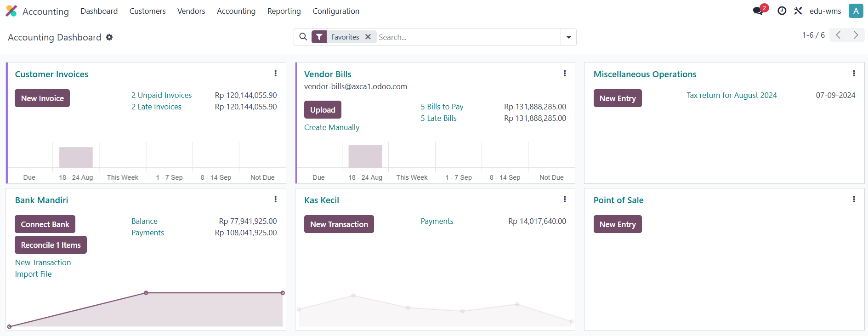Click the Accounting app logo icon
Image resolution: width=868 pixels, height=336 pixels.
coord(11,11)
